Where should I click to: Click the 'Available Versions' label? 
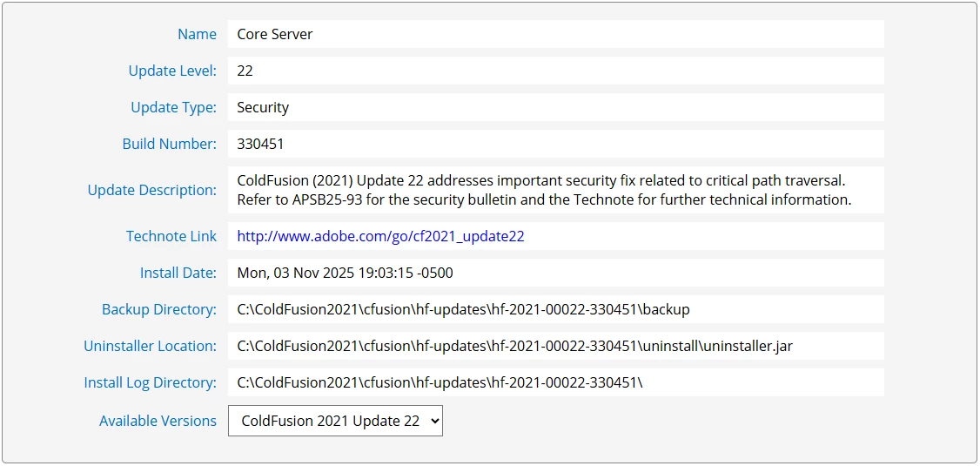(x=158, y=421)
